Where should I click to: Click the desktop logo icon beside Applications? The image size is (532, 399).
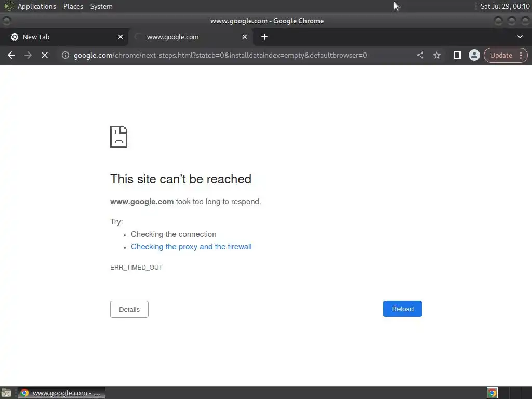point(9,6)
